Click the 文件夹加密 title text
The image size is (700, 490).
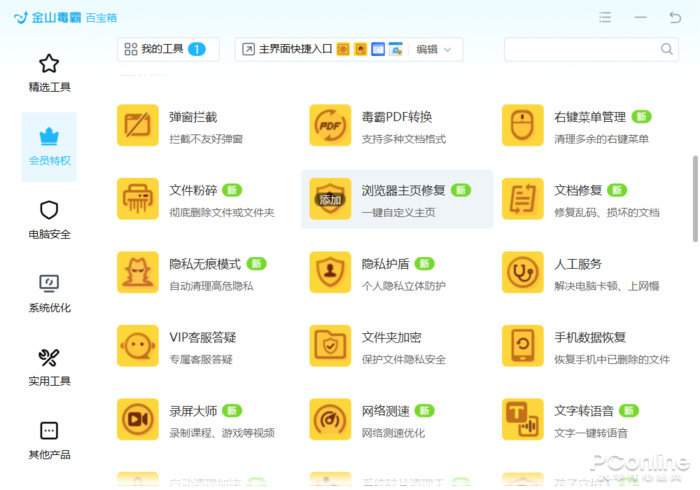click(391, 337)
